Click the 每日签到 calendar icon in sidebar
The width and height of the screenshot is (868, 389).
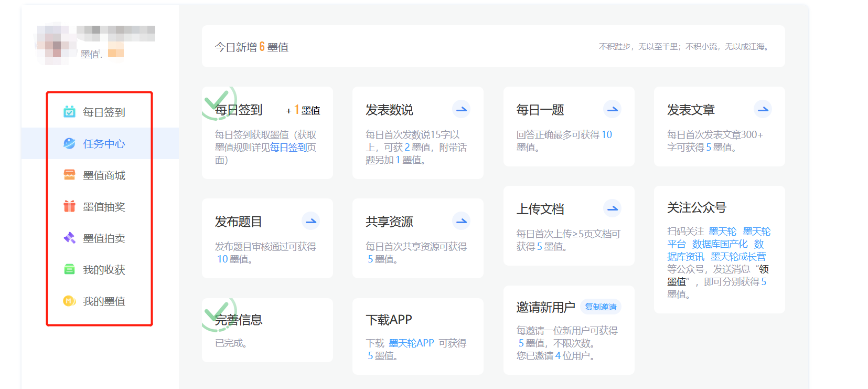click(x=69, y=112)
